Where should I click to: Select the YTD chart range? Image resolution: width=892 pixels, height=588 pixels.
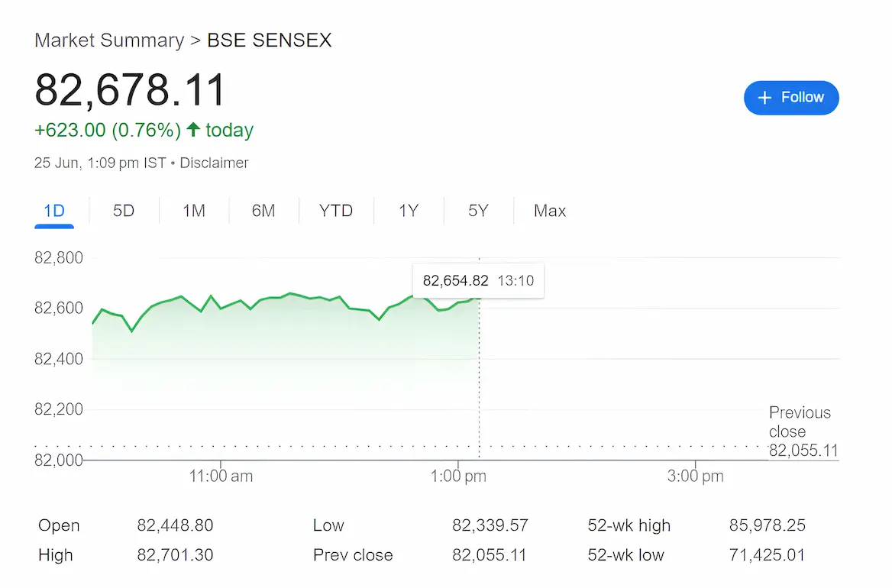[x=335, y=211]
